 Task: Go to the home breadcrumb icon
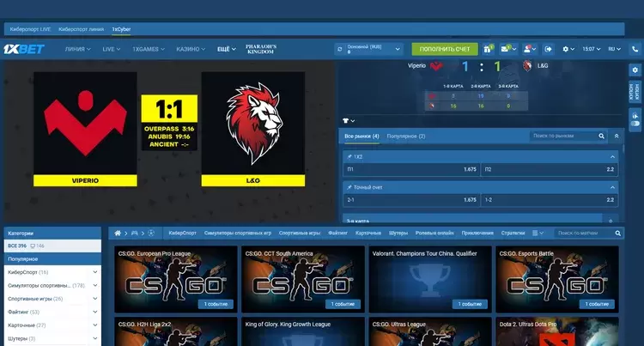tap(118, 234)
